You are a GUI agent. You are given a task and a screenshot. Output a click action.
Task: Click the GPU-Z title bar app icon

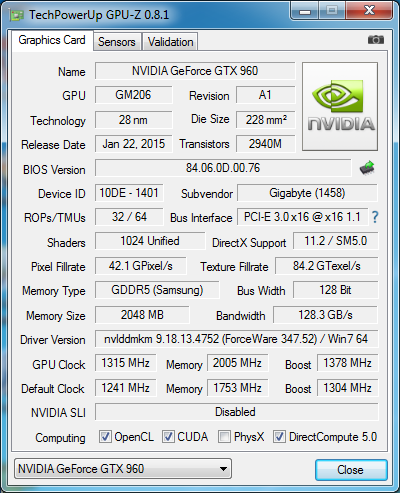point(17,15)
